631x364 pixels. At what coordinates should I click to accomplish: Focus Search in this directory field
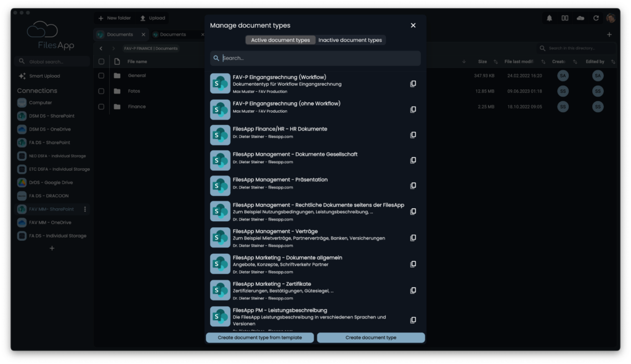pos(577,48)
